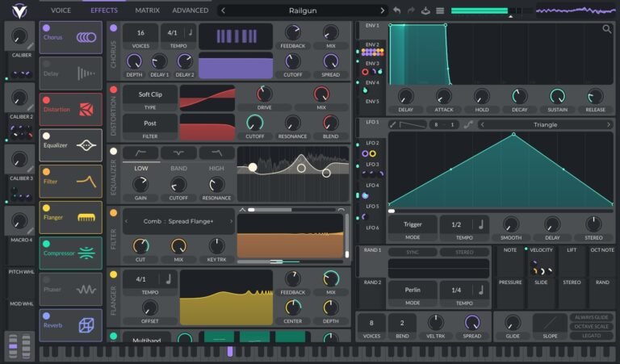Open the Post distortion filter selector
Viewport: 620px width, 364px height.
click(150, 123)
